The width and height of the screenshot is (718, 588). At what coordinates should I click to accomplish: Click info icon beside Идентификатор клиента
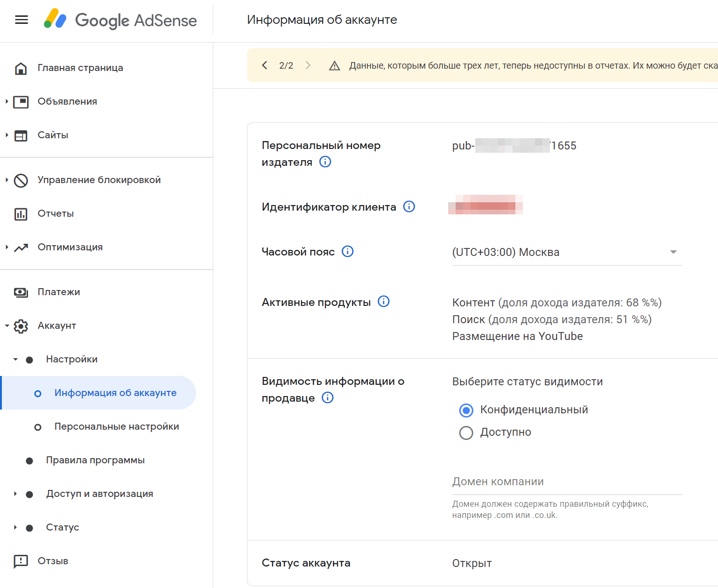point(409,206)
